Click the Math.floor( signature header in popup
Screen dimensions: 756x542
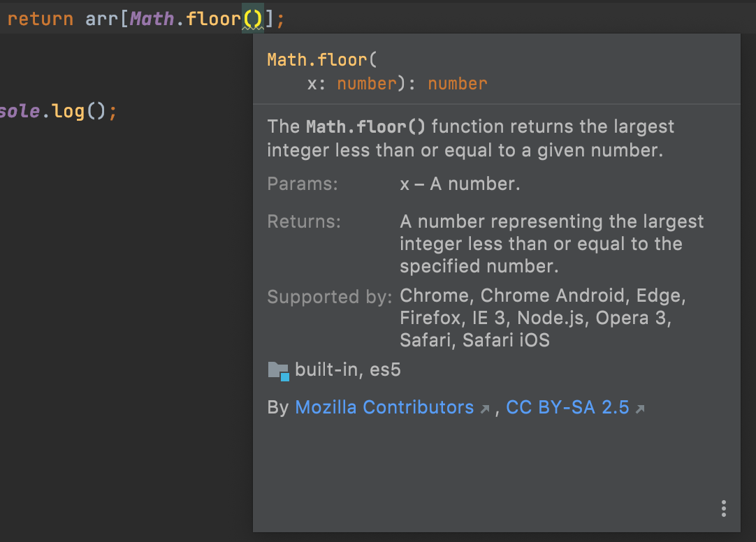click(322, 60)
